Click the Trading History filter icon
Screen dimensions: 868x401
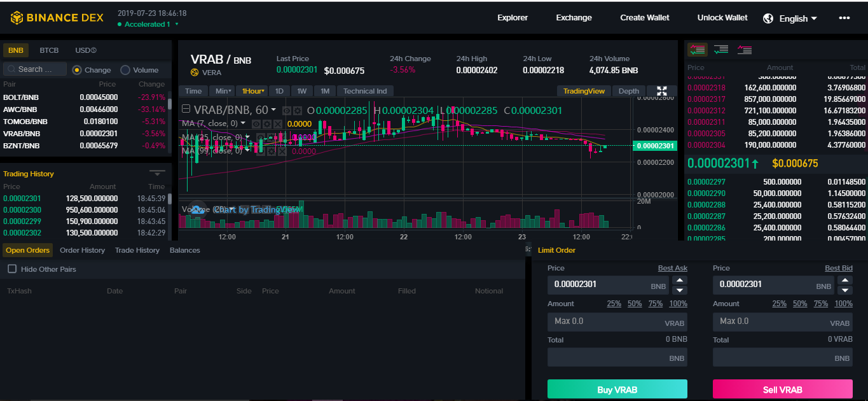click(157, 173)
